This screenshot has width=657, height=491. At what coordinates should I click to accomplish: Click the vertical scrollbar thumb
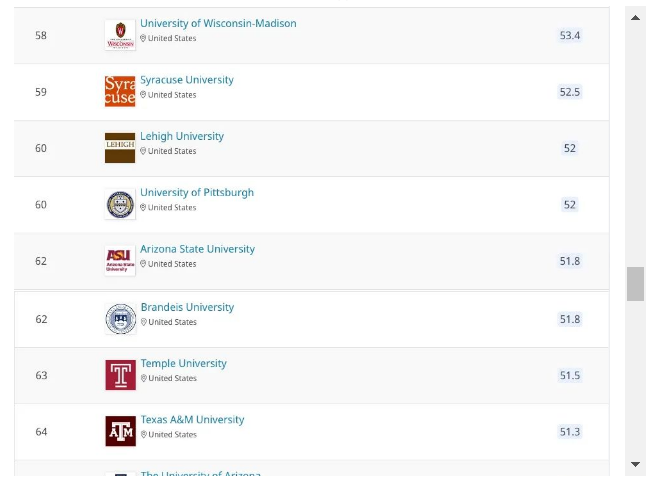pos(635,284)
